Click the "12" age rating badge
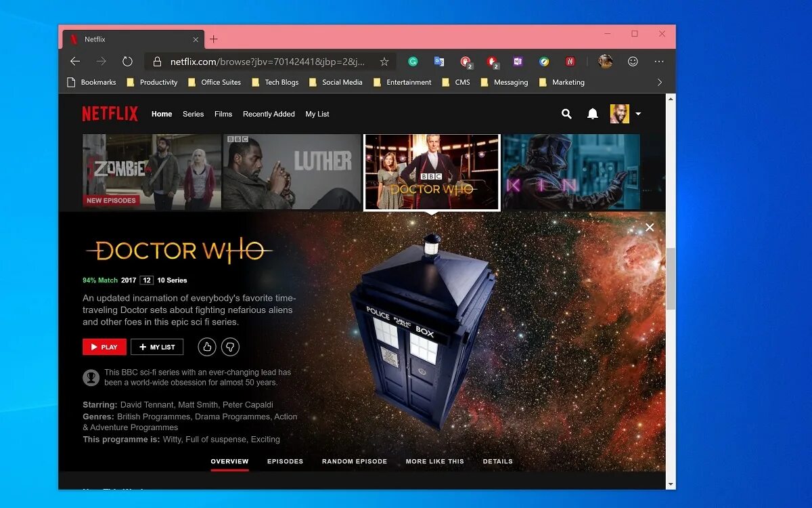The image size is (812, 508). [147, 280]
